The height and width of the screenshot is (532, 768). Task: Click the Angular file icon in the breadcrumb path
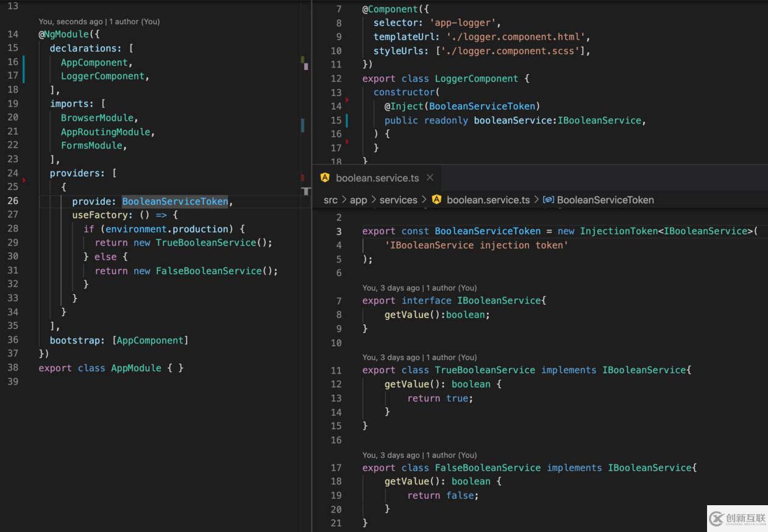[x=436, y=200]
